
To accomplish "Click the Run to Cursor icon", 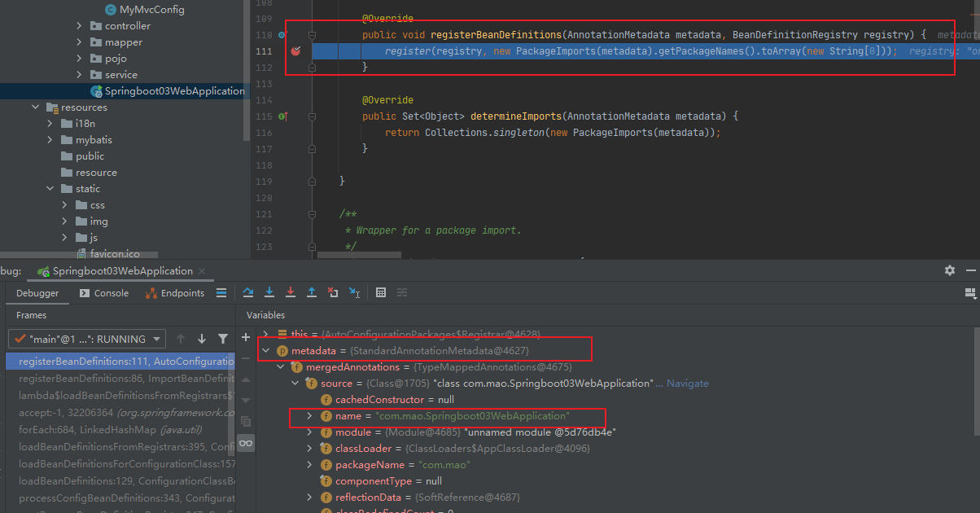I will pos(354,292).
